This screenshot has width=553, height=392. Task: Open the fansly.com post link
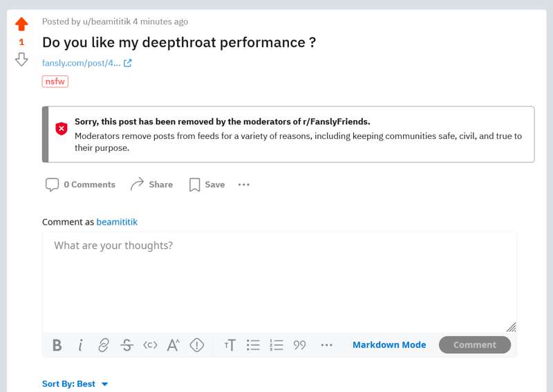tap(81, 63)
